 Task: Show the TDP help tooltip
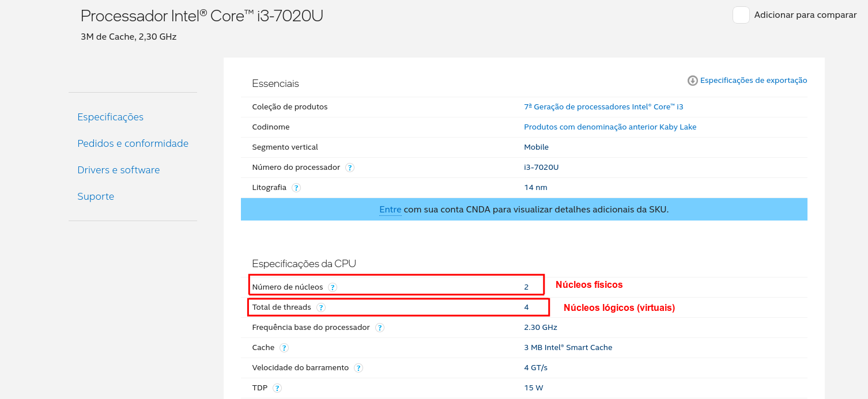click(x=277, y=388)
